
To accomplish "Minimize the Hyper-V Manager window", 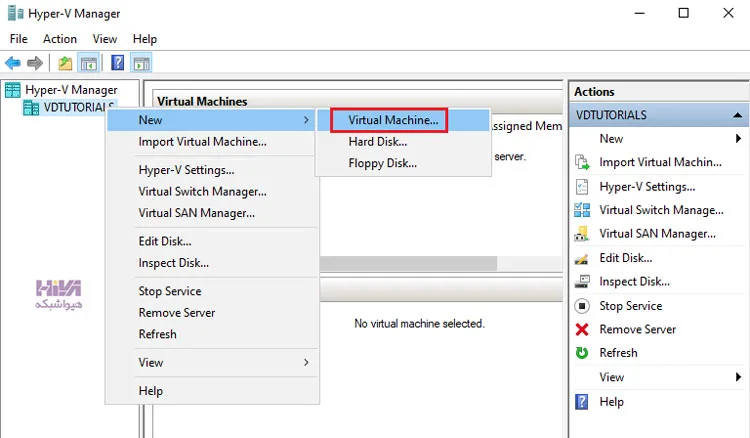I will [640, 13].
